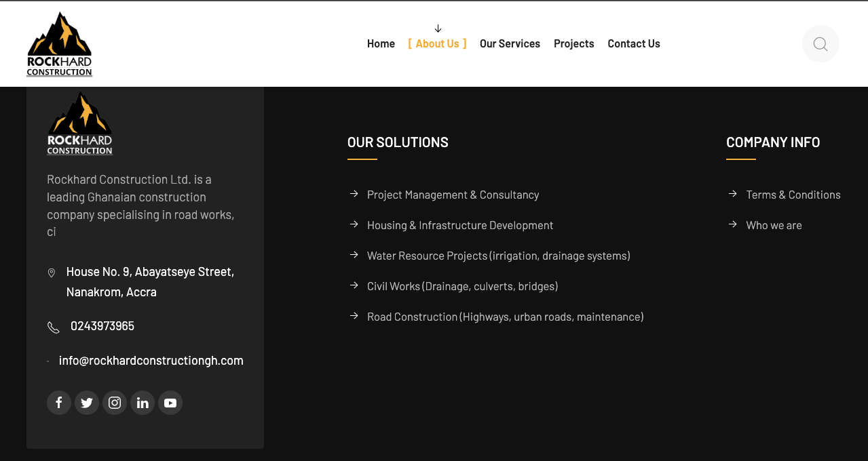Click the arrow beside Water Resource Projects
The width and height of the screenshot is (868, 461).
pyautogui.click(x=354, y=255)
